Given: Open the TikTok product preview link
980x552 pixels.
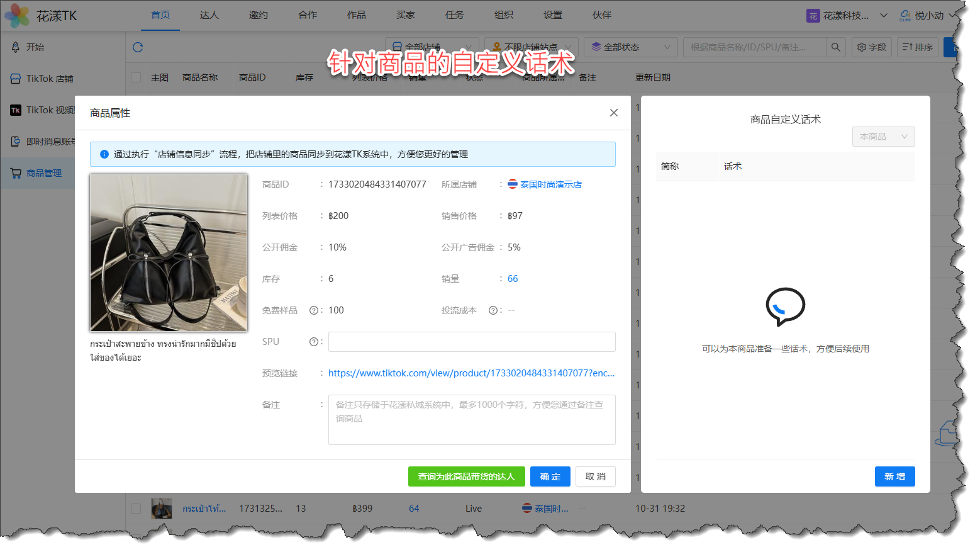Looking at the screenshot, I should click(x=471, y=373).
